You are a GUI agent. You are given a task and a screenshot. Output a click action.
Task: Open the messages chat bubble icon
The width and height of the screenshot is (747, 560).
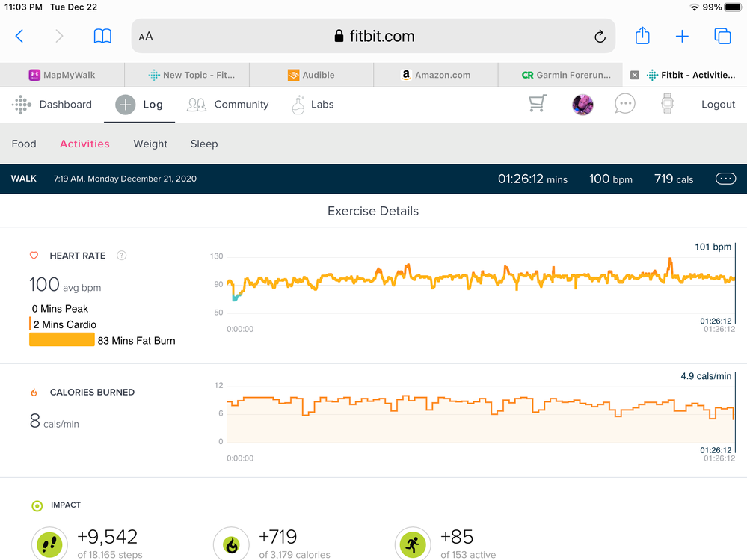pyautogui.click(x=624, y=105)
